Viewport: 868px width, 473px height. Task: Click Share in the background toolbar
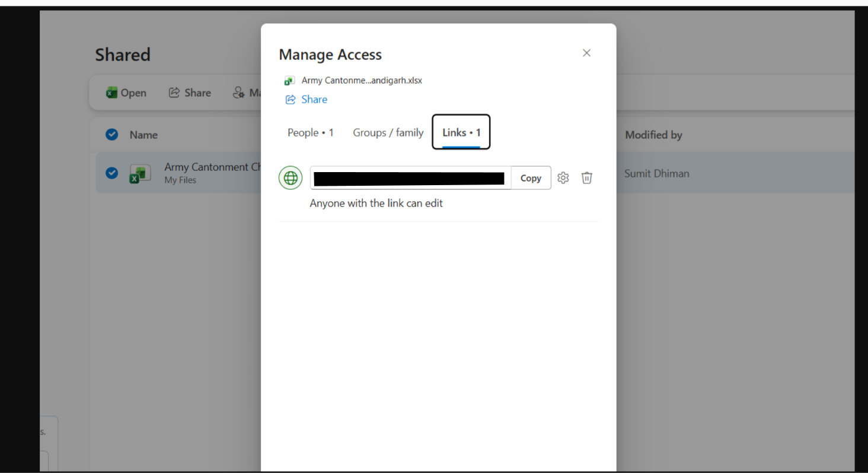click(x=190, y=93)
